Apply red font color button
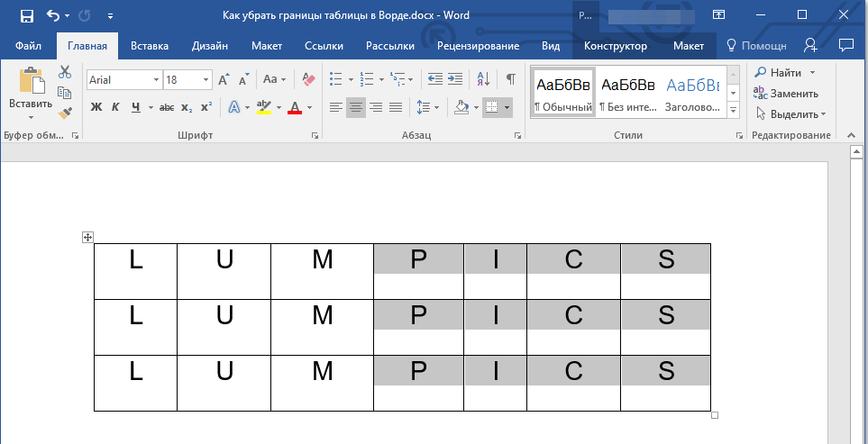868x444 pixels. [x=295, y=107]
